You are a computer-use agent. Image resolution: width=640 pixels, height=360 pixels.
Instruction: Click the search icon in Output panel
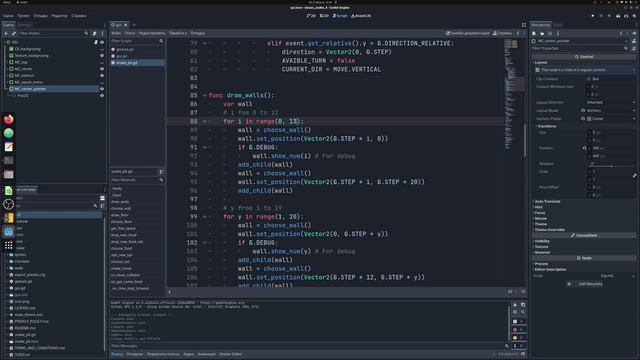pos(523,312)
